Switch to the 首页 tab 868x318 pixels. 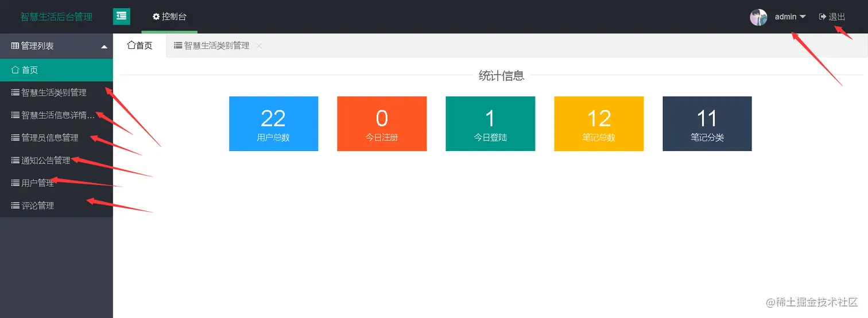pos(139,45)
